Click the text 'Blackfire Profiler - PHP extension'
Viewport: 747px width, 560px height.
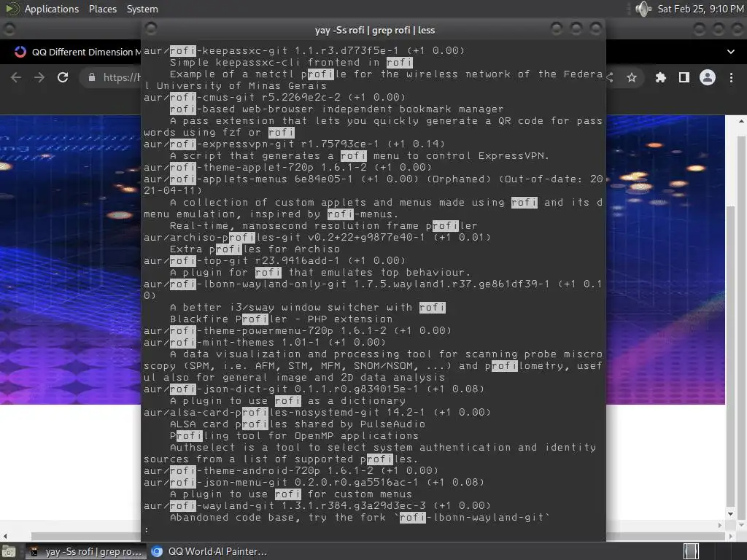tap(281, 319)
